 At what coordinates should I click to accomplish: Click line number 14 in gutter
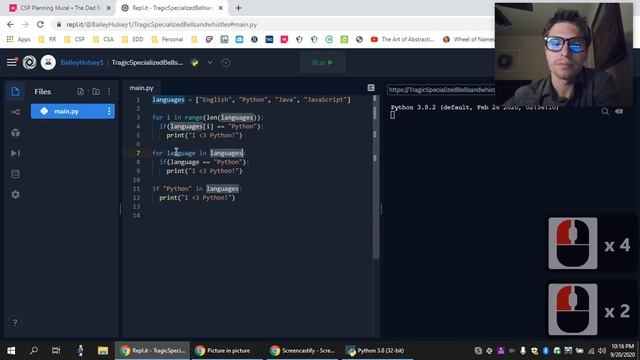click(136, 216)
